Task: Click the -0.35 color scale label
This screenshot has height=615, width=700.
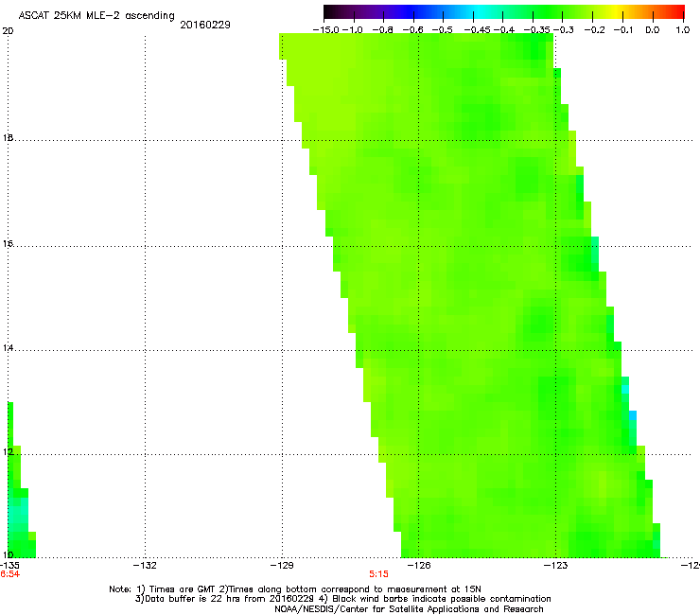Action: (536, 30)
